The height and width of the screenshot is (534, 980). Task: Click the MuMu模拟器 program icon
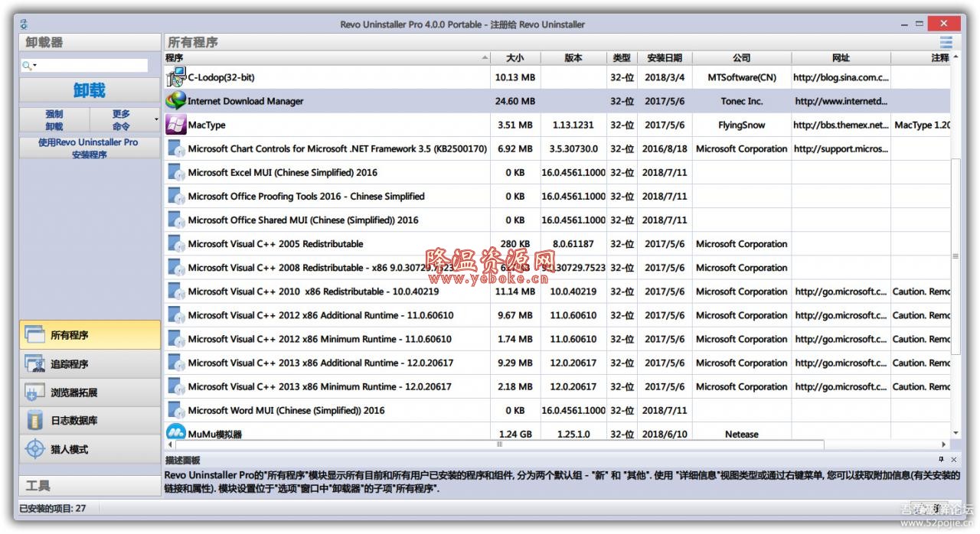click(x=176, y=433)
